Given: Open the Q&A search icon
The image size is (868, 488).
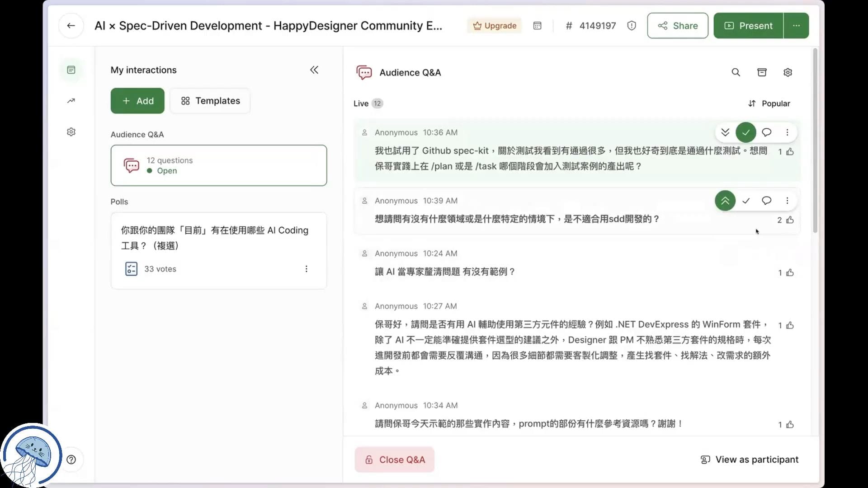Looking at the screenshot, I should [736, 72].
